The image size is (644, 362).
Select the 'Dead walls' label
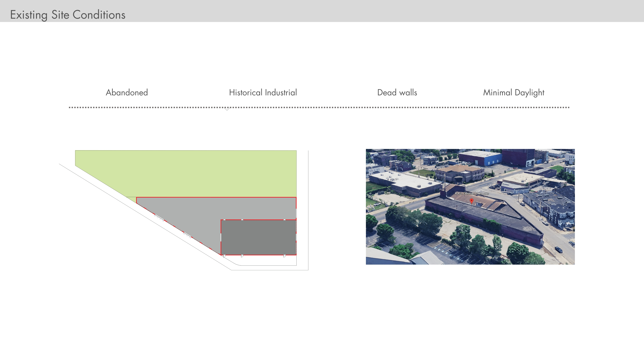coord(397,92)
